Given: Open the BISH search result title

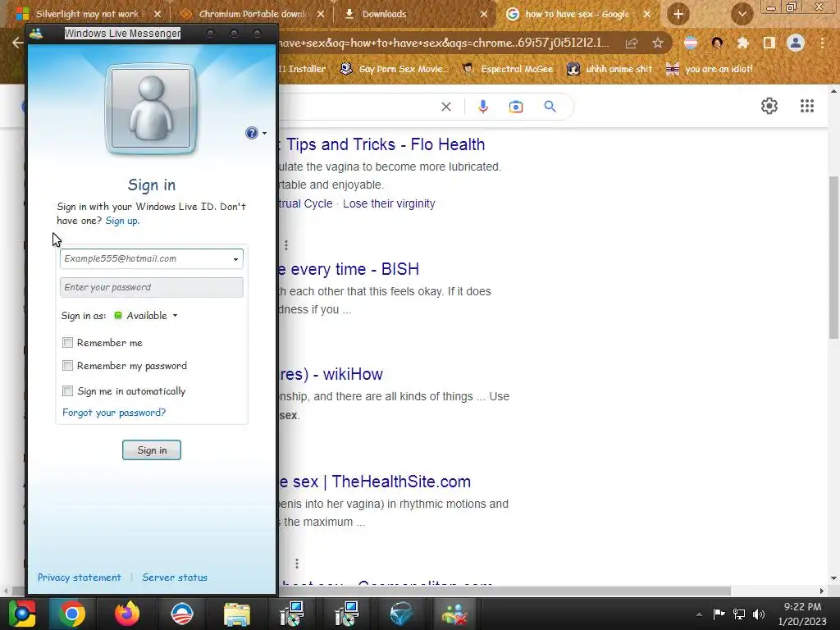Looking at the screenshot, I should click(x=349, y=269).
